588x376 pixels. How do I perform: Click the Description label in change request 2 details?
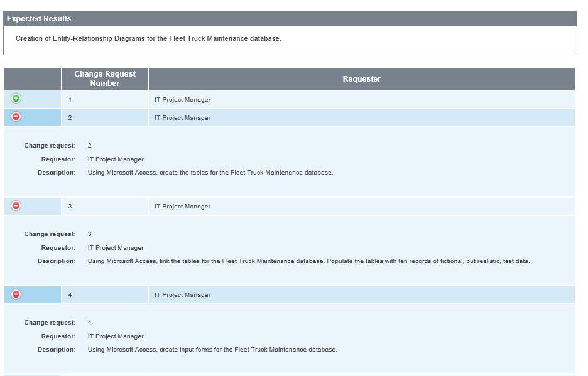tap(57, 173)
